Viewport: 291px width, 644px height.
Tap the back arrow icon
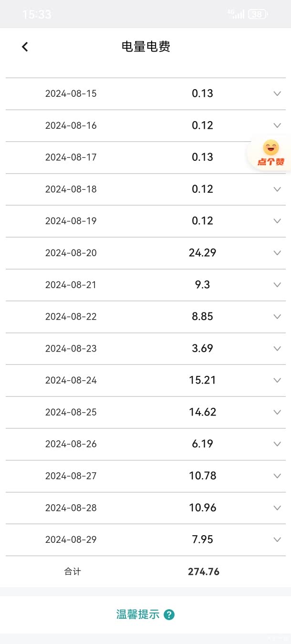pos(25,47)
